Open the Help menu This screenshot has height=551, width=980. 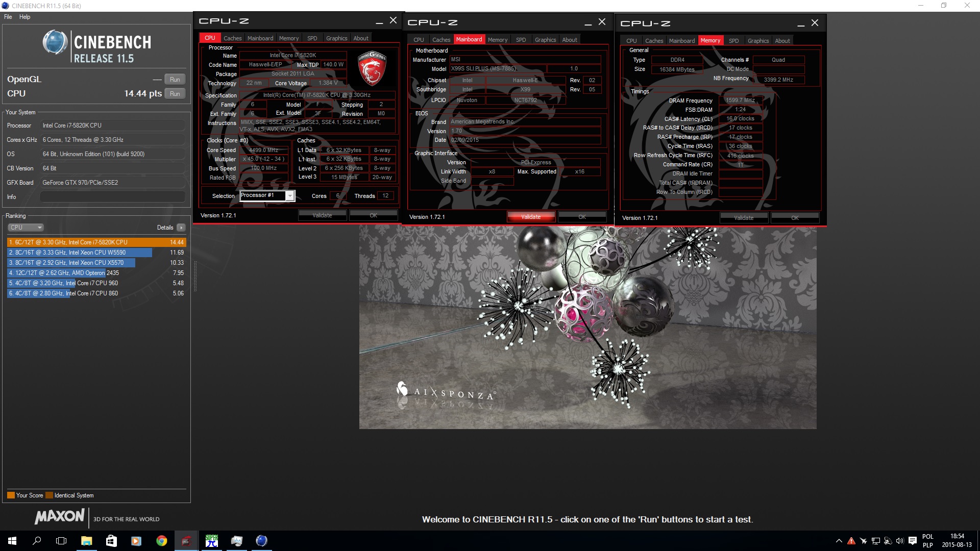[24, 17]
